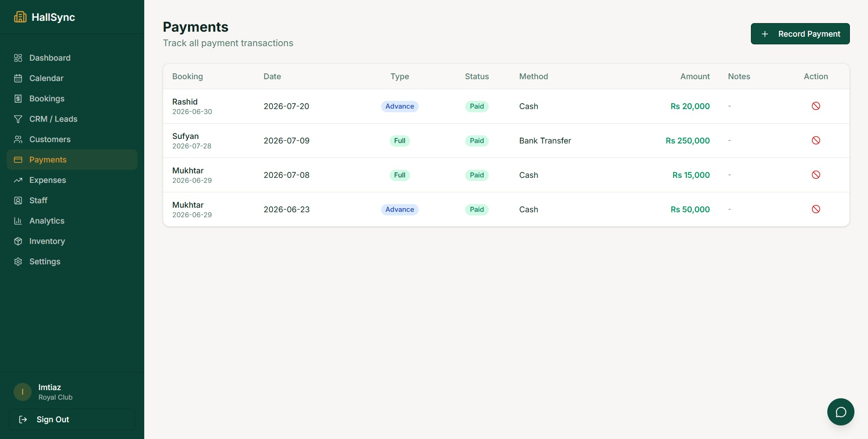
Task: Click the Imtiaz profile name
Action: (x=50, y=387)
